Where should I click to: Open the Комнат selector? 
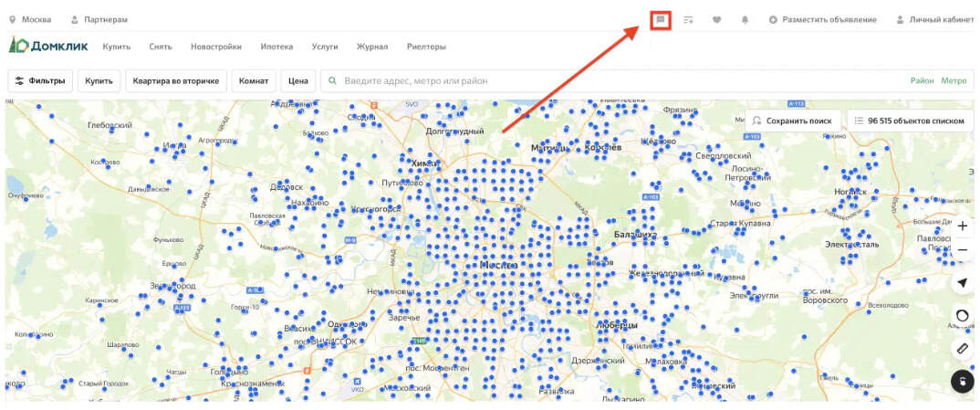point(254,80)
